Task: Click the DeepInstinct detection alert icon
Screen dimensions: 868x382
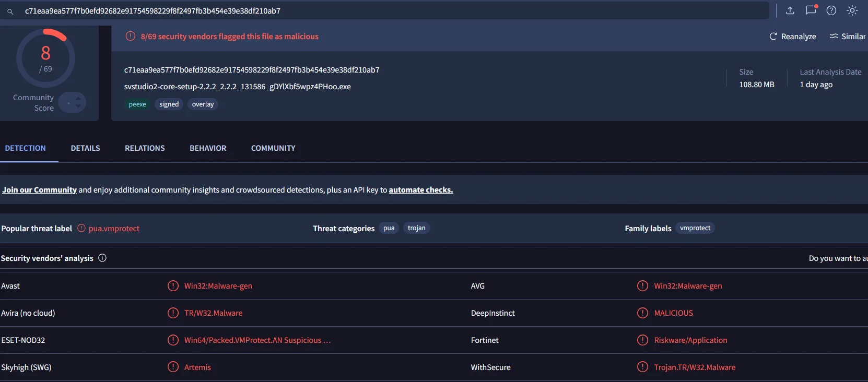Action: click(x=642, y=313)
